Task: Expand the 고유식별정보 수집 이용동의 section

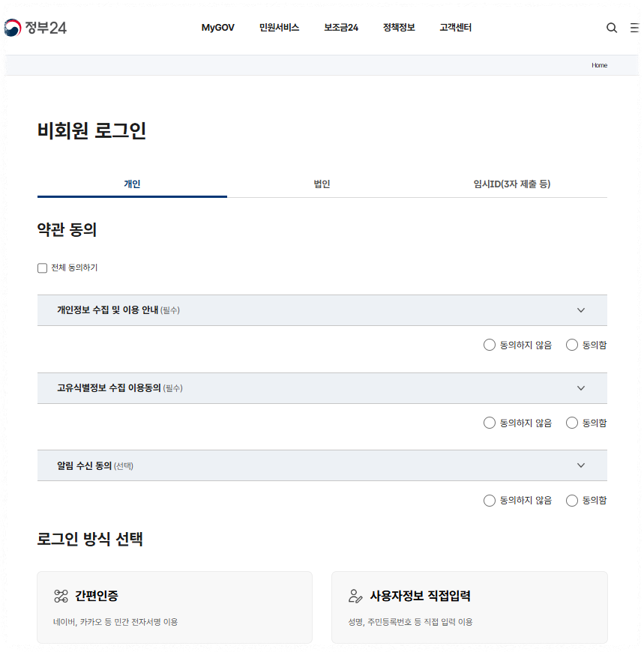Action: [580, 388]
